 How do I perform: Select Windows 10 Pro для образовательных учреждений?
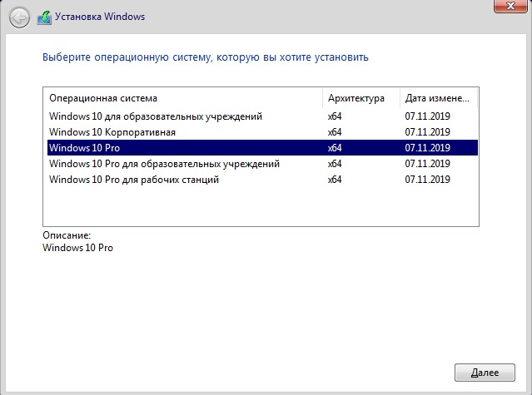(x=262, y=164)
